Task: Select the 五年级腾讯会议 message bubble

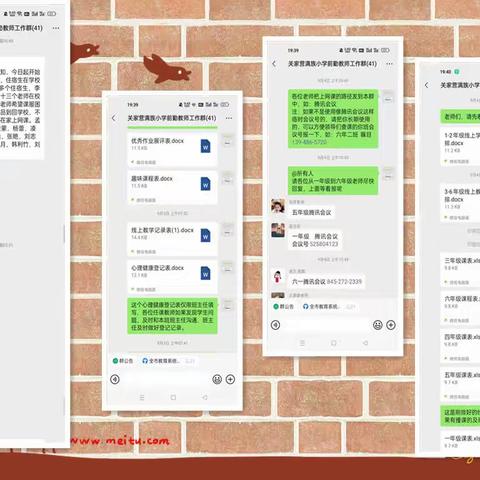Action: (x=312, y=212)
